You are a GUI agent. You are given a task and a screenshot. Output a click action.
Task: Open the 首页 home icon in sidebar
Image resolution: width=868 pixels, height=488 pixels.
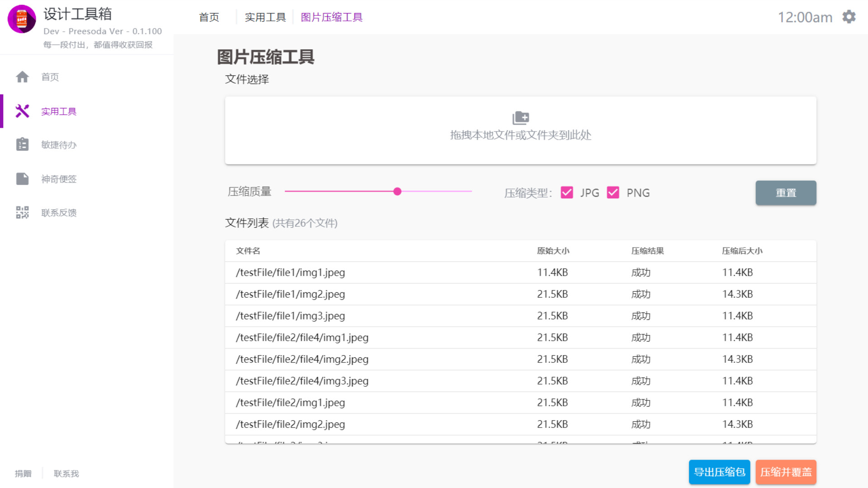click(22, 77)
